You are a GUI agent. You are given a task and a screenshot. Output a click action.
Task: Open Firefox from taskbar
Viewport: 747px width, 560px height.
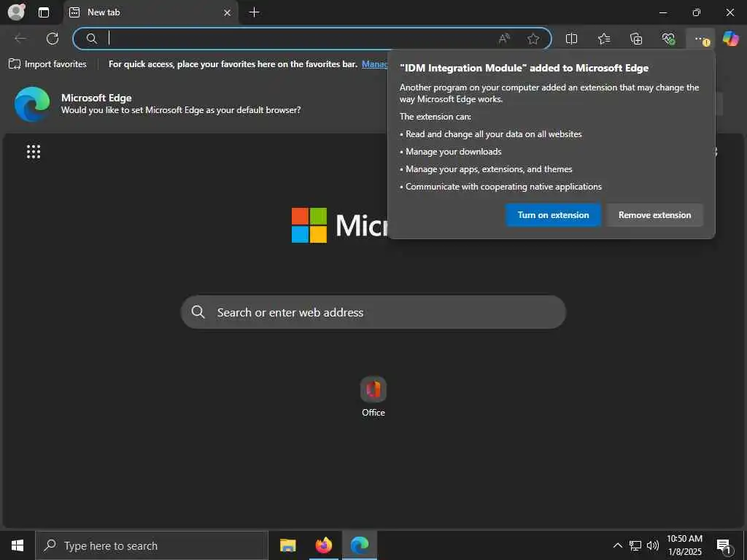(324, 545)
